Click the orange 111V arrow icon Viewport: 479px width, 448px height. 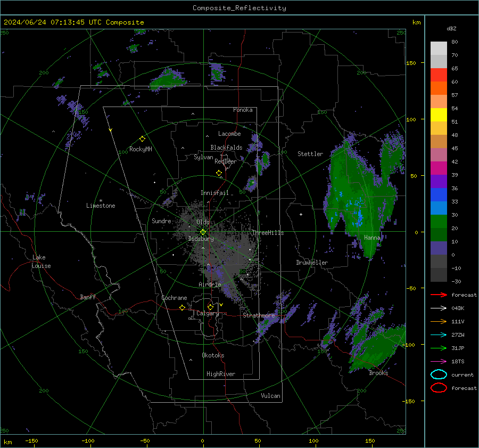click(439, 321)
